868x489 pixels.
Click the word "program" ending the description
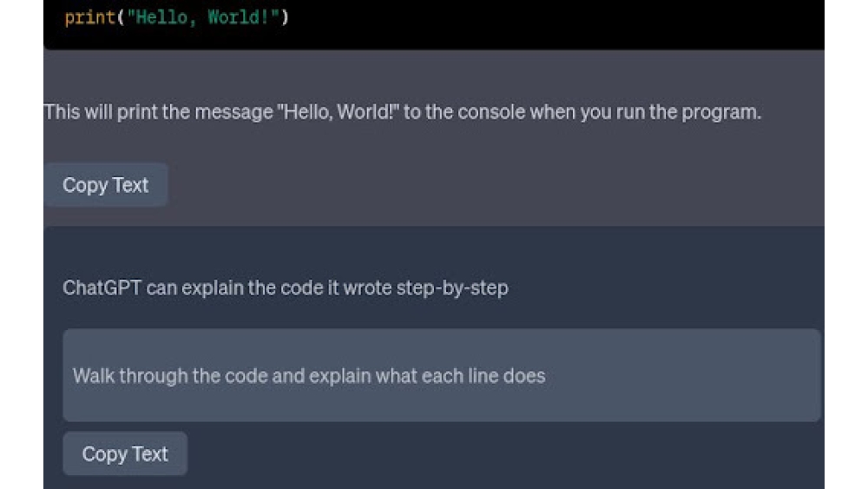coord(724,112)
